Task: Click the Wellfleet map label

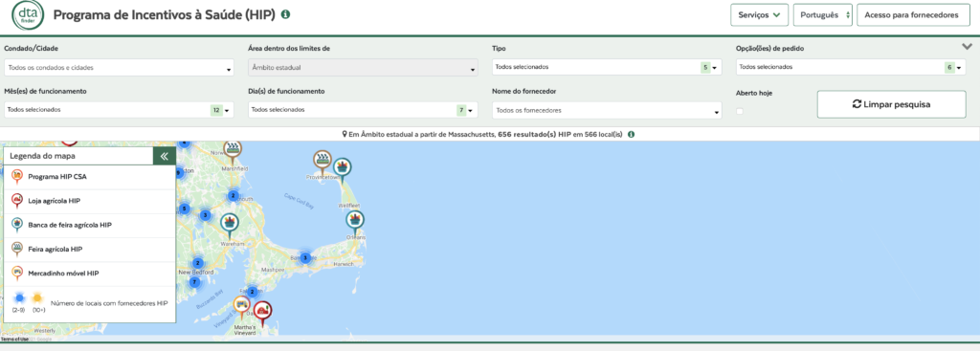Action: [x=348, y=205]
